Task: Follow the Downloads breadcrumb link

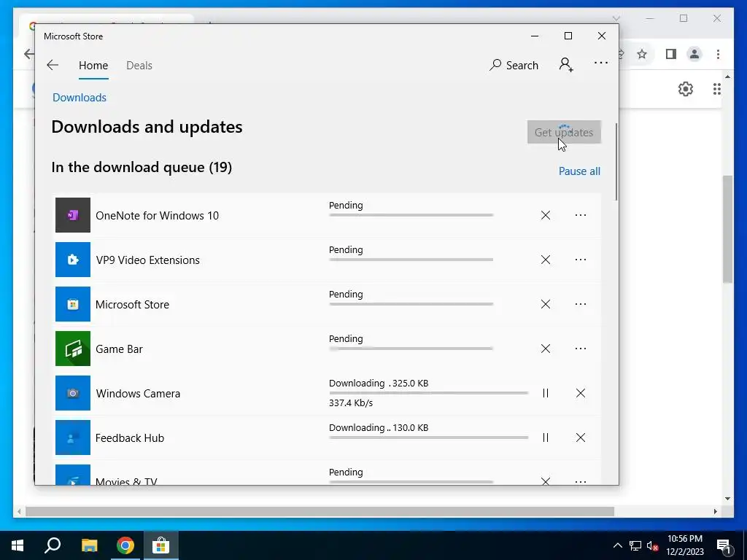Action: pos(79,98)
